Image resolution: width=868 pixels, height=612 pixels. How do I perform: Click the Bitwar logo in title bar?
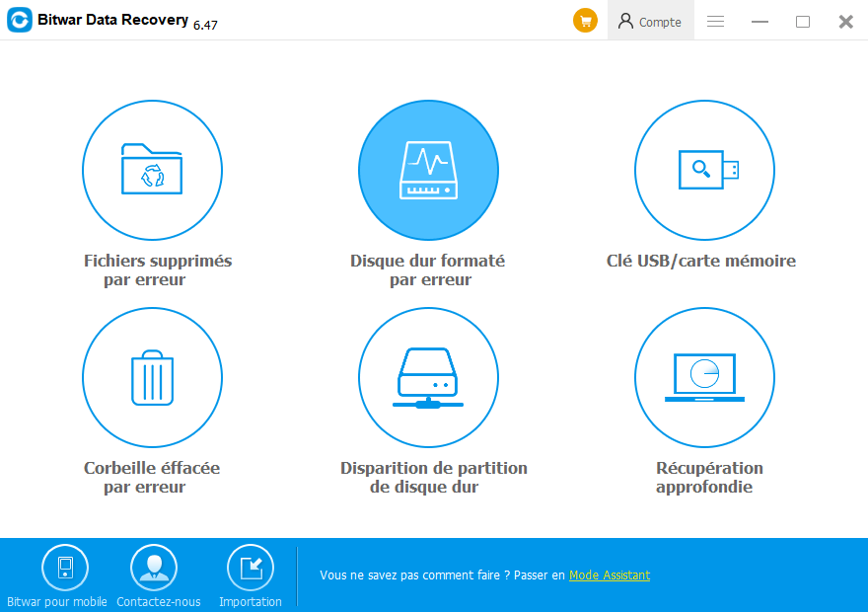(x=20, y=20)
